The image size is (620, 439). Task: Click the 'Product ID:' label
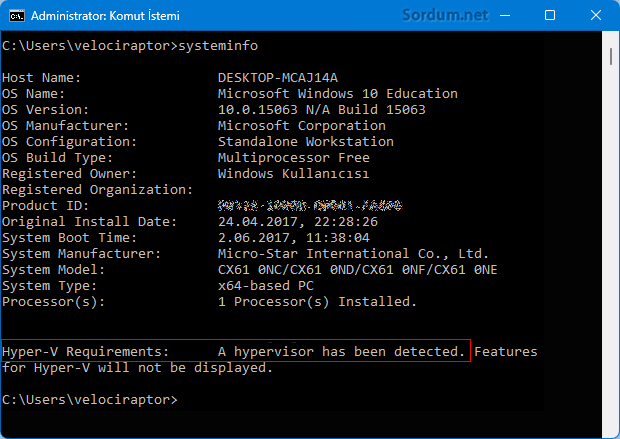tap(45, 206)
